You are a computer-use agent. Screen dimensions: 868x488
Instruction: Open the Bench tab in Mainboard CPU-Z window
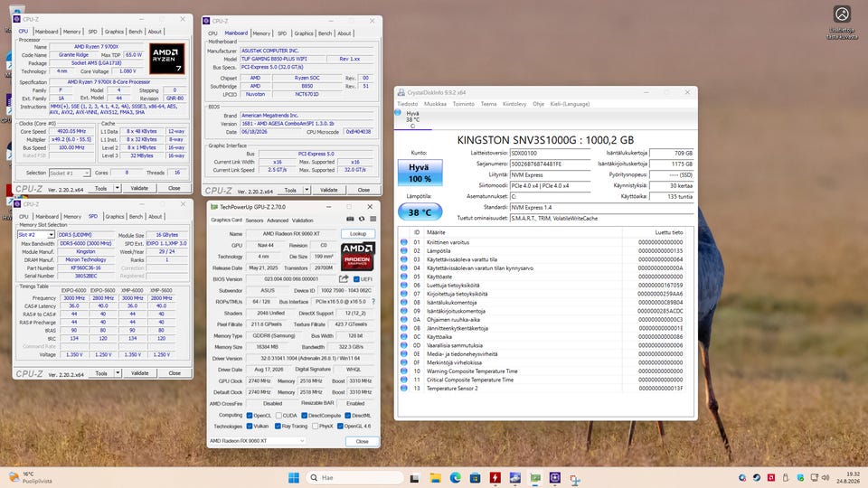tap(325, 33)
